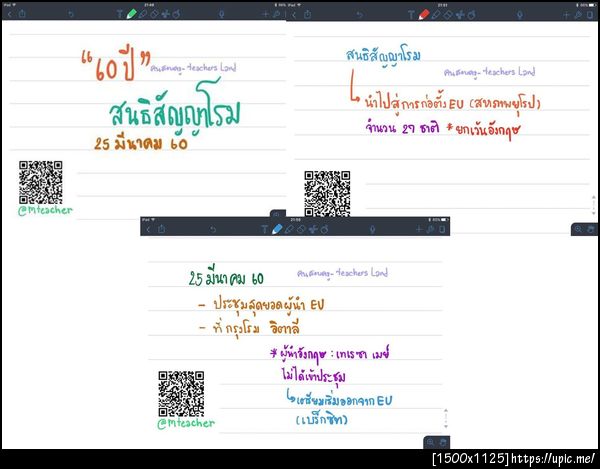Tap "(เบร็กซิท)" blue text
The width and height of the screenshot is (600, 469).
(x=322, y=420)
